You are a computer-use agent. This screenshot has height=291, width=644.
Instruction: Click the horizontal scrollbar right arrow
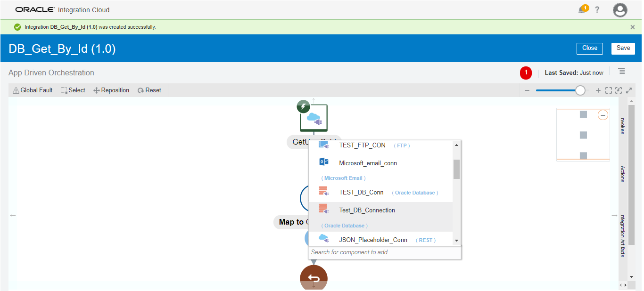point(626,285)
